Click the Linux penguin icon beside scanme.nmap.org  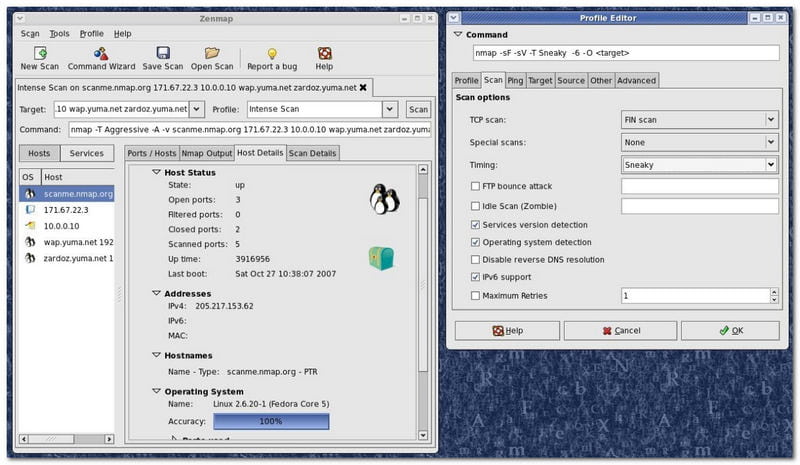coord(30,194)
